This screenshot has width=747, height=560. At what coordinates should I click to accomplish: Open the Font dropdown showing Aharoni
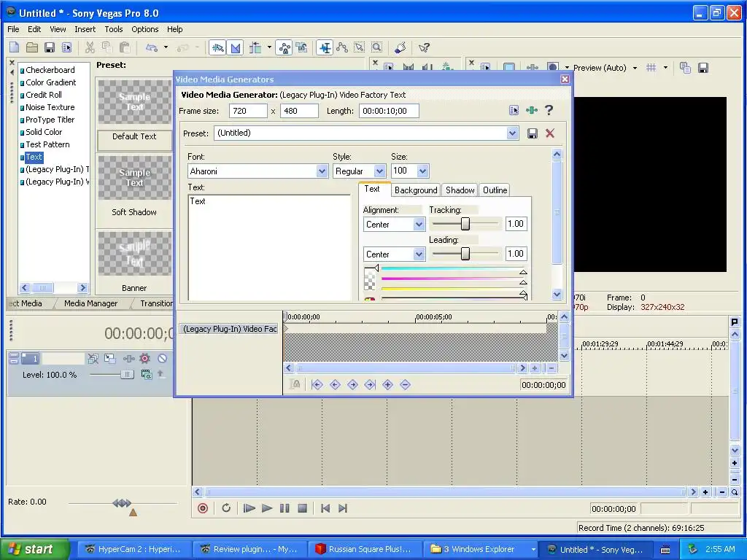point(322,171)
